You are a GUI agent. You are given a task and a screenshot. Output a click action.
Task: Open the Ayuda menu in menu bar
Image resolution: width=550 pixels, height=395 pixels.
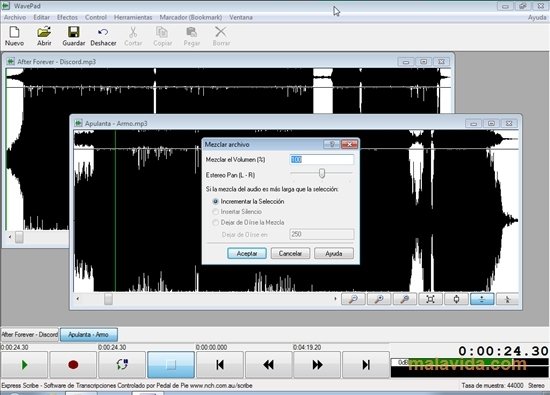[x=537, y=17]
